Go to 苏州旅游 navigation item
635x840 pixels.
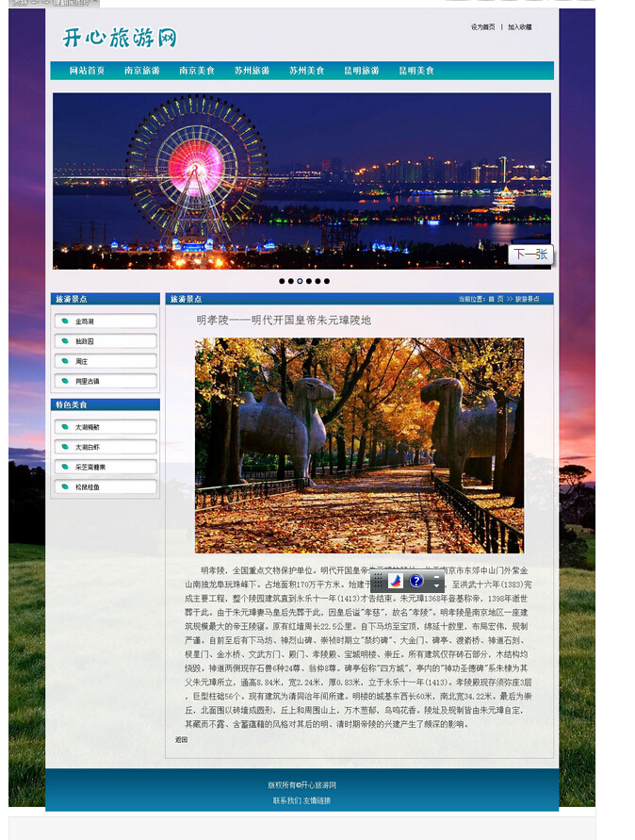click(252, 71)
